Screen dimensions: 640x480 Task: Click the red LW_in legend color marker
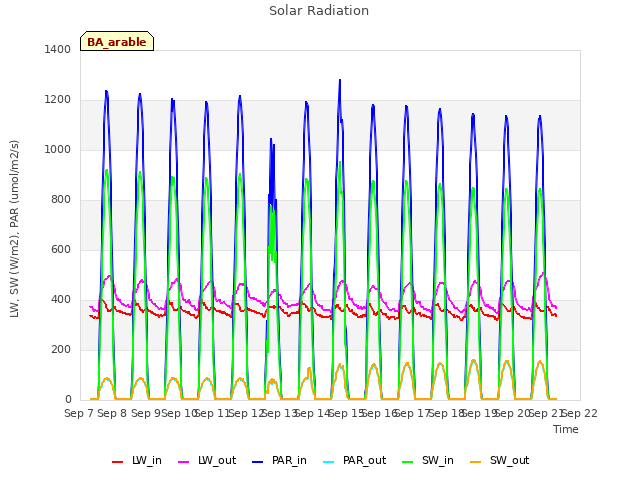tap(117, 462)
